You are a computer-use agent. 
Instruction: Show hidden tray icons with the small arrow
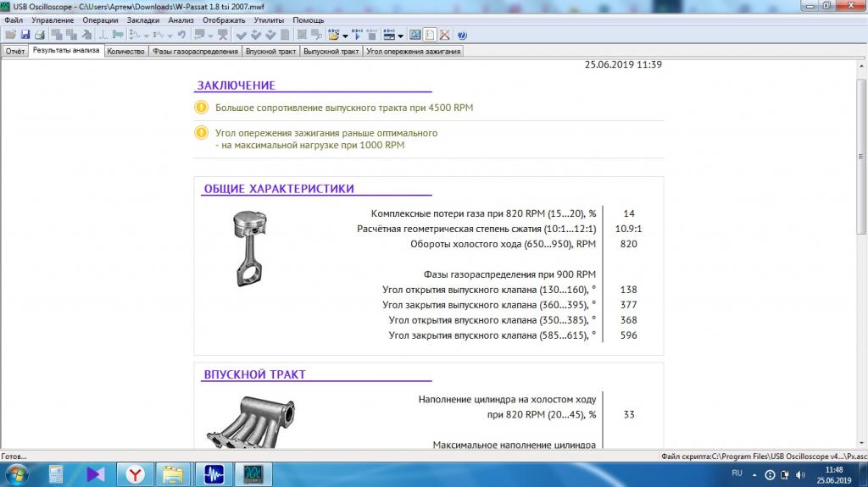(x=754, y=475)
